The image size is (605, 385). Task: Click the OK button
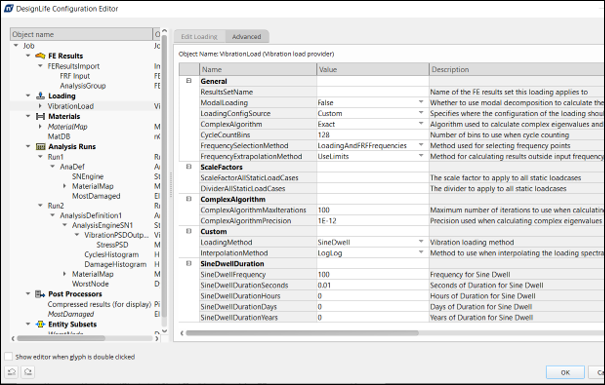click(x=565, y=372)
